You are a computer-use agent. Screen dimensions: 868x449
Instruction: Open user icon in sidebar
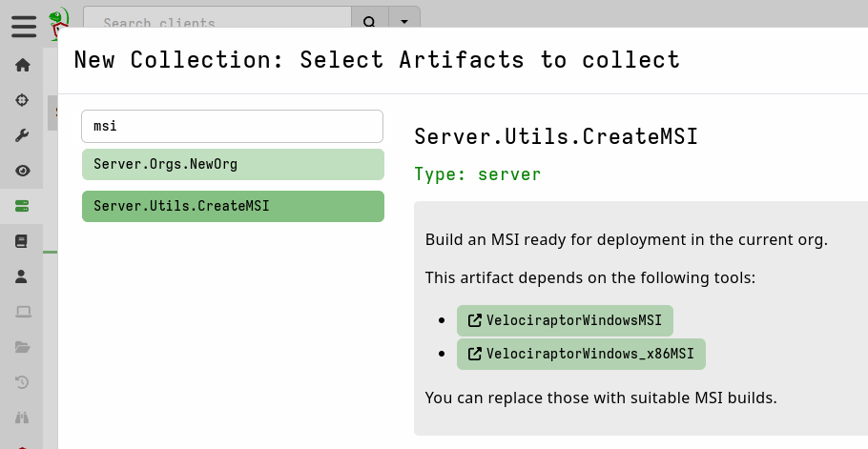click(x=23, y=276)
